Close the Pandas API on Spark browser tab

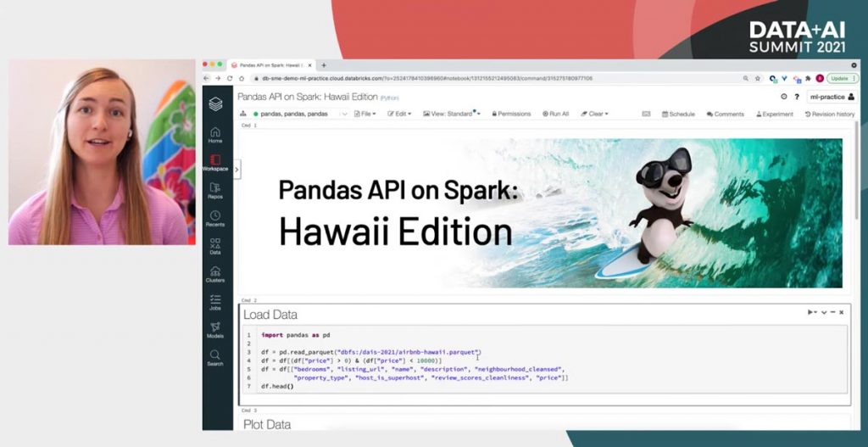pyautogui.click(x=309, y=64)
